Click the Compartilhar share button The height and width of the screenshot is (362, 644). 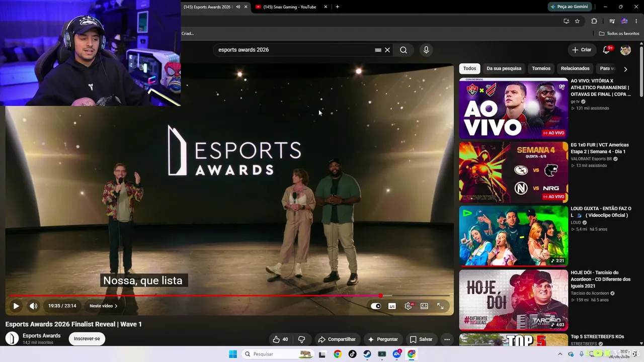pyautogui.click(x=337, y=339)
